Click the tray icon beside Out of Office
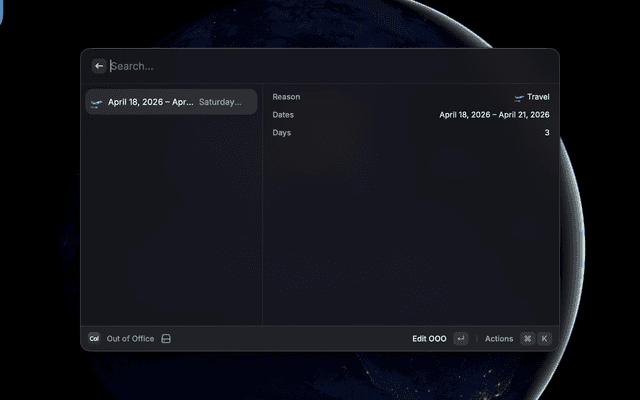640x400 pixels. click(x=166, y=339)
